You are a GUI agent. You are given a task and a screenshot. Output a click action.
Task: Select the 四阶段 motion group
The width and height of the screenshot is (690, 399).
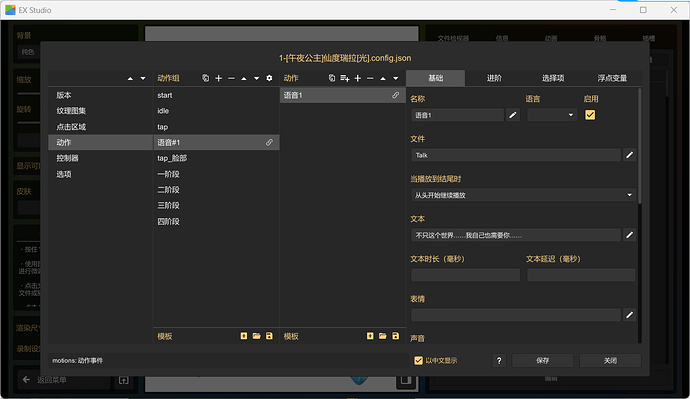coord(216,221)
